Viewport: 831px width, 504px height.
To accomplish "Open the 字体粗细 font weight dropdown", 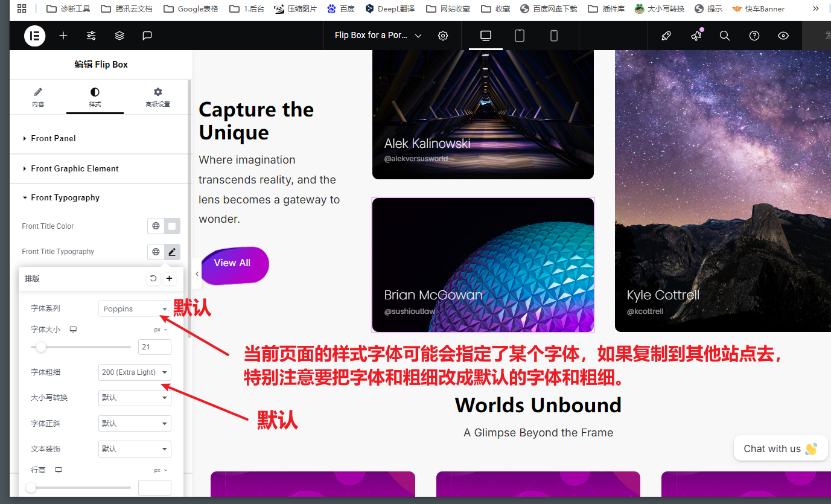I will click(135, 372).
